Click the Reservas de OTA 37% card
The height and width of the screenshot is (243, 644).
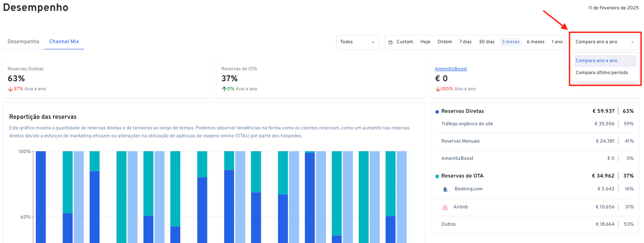coord(321,79)
